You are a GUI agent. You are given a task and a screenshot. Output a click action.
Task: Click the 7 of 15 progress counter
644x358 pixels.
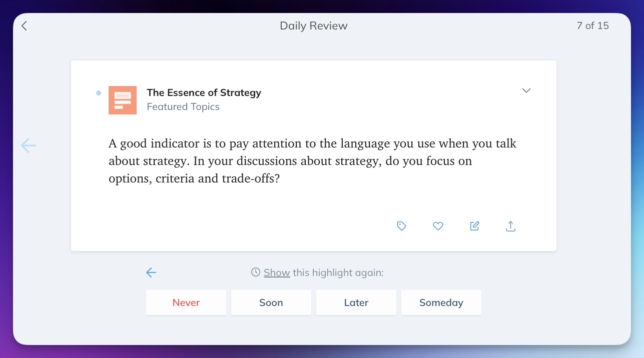click(592, 26)
